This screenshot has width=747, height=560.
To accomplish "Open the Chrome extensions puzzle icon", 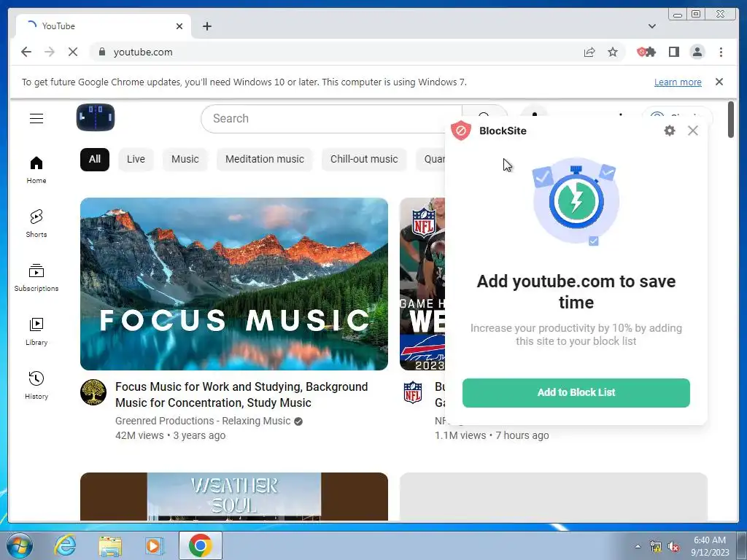I will (650, 52).
